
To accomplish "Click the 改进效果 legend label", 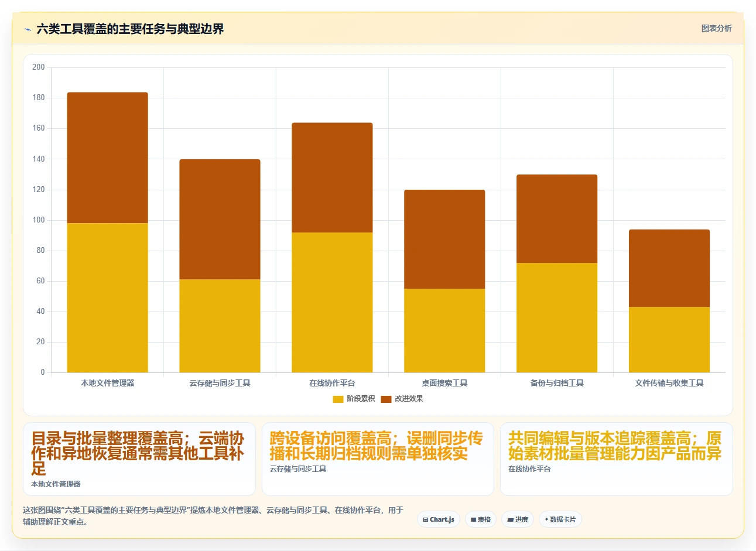I will [409, 399].
